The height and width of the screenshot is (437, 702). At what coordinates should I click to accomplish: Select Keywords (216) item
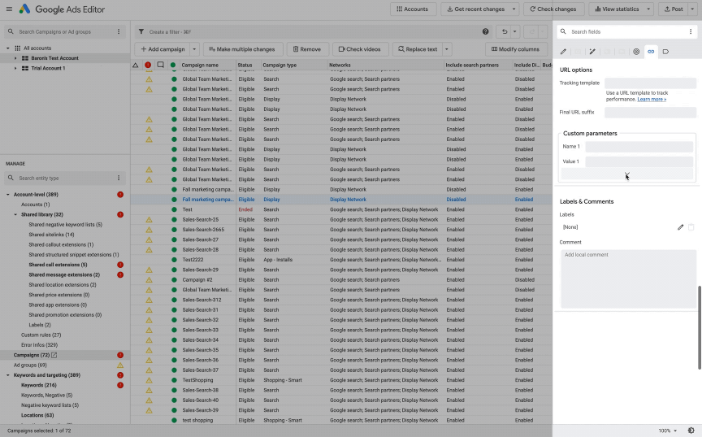[39, 385]
